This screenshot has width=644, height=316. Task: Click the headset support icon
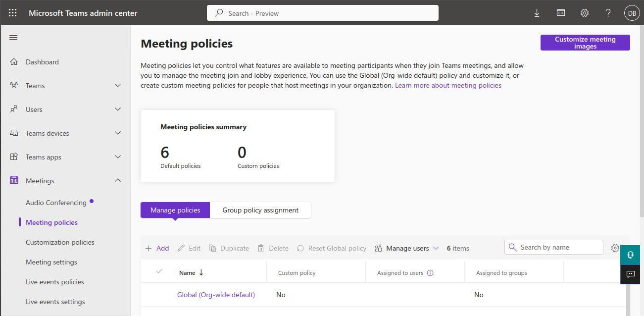[630, 255]
